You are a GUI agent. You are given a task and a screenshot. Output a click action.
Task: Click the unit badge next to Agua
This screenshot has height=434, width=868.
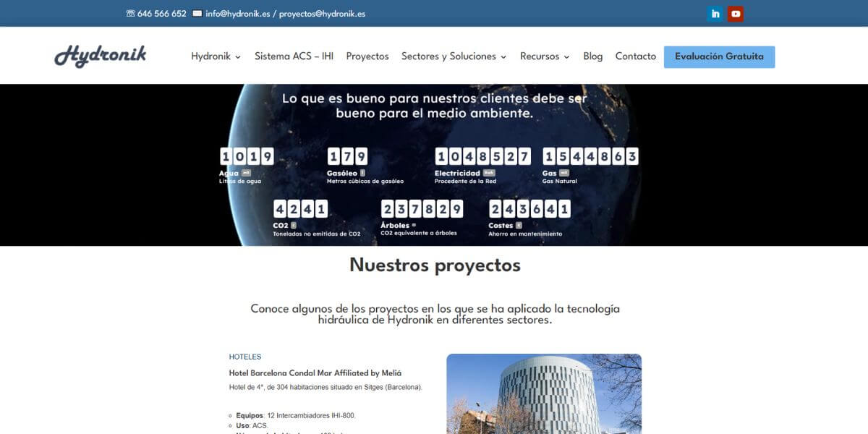[x=246, y=173]
